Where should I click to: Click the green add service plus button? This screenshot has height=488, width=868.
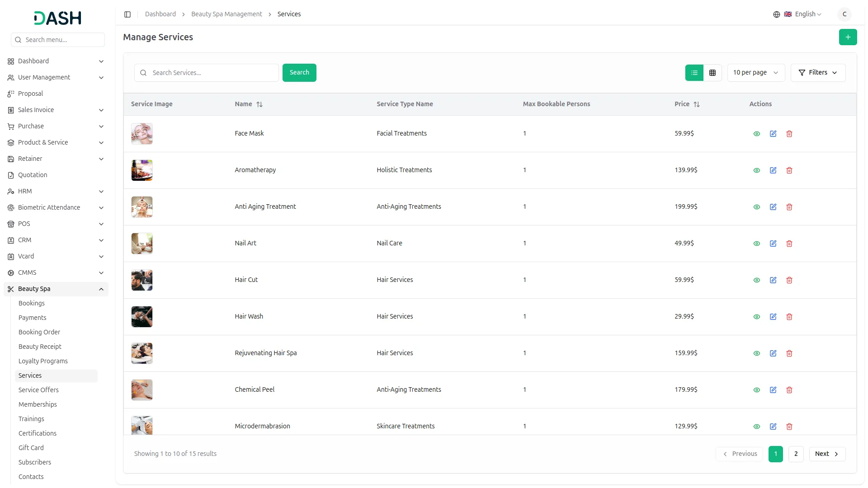tap(848, 37)
